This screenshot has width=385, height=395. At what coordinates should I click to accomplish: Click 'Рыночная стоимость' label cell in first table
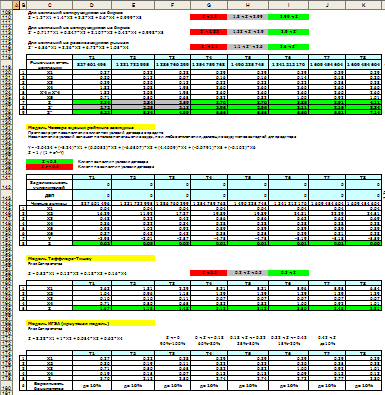pos(49,64)
